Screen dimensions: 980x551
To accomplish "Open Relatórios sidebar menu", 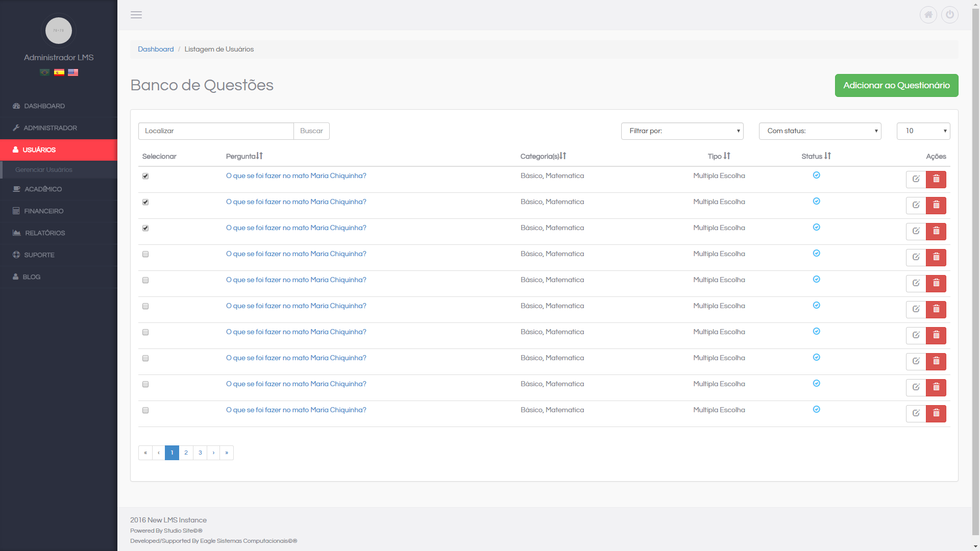I will [x=59, y=233].
